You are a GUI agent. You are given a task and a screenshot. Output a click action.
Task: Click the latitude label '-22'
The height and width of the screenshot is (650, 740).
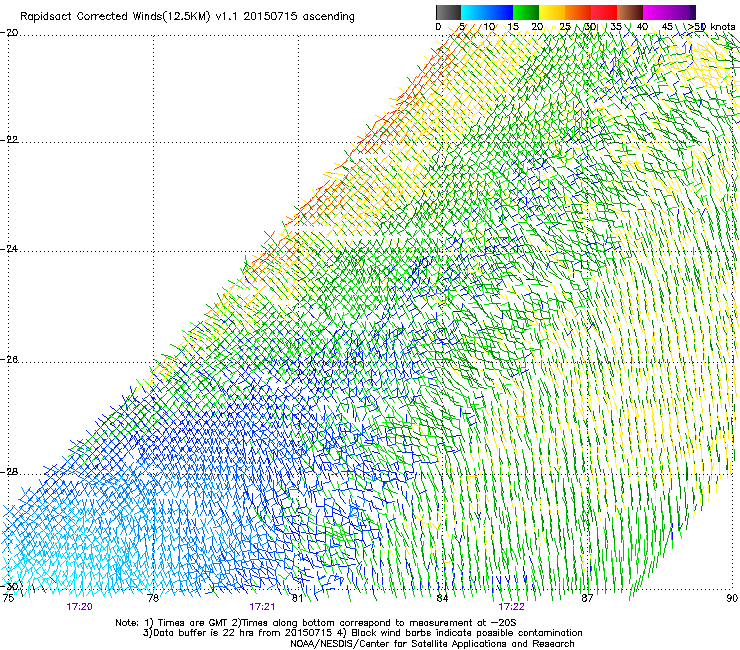9,139
